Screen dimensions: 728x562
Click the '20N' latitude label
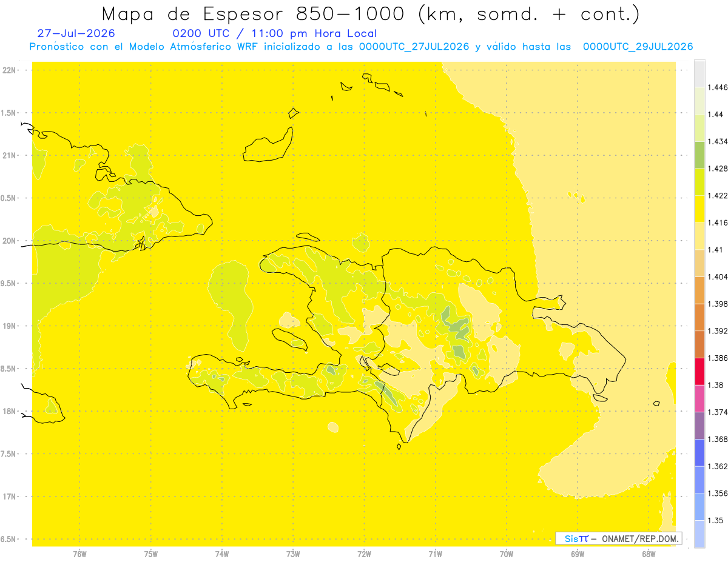tap(10, 241)
